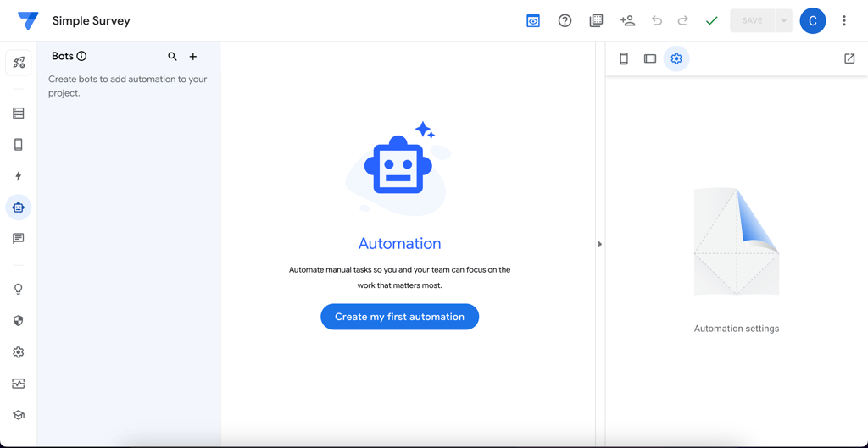The image size is (868, 448).
Task: Click the AppSheet logo icon
Action: coord(28,21)
